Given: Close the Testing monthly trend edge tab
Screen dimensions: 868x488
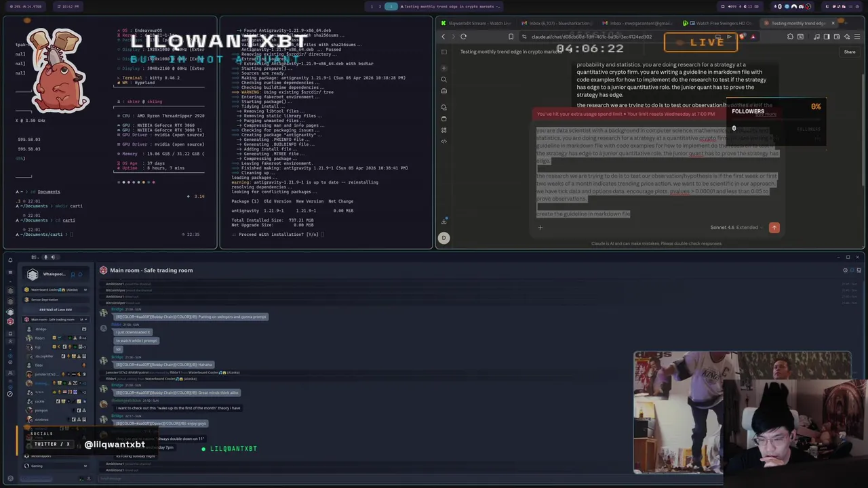Looking at the screenshot, I should point(833,23).
